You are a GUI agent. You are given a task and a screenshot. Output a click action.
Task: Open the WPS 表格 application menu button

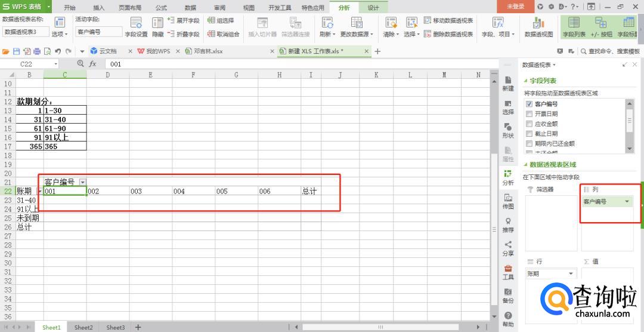point(26,7)
